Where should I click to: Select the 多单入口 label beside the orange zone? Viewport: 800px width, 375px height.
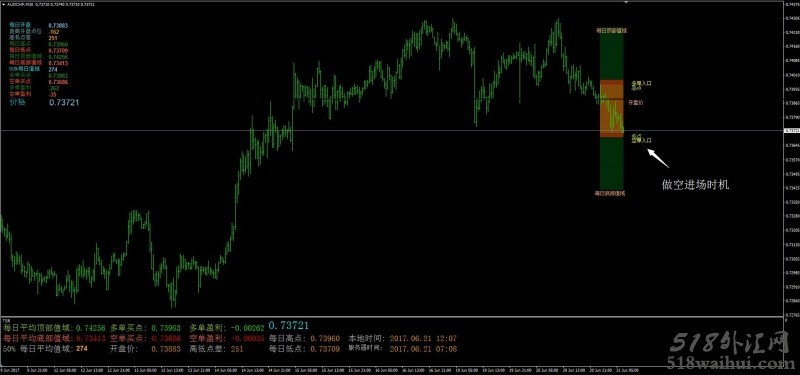[641, 82]
